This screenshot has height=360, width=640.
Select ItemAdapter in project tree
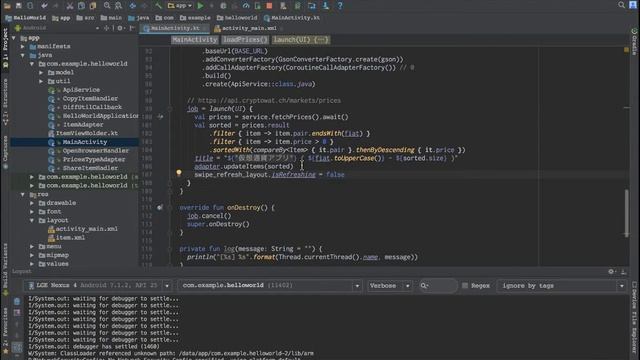click(83, 124)
